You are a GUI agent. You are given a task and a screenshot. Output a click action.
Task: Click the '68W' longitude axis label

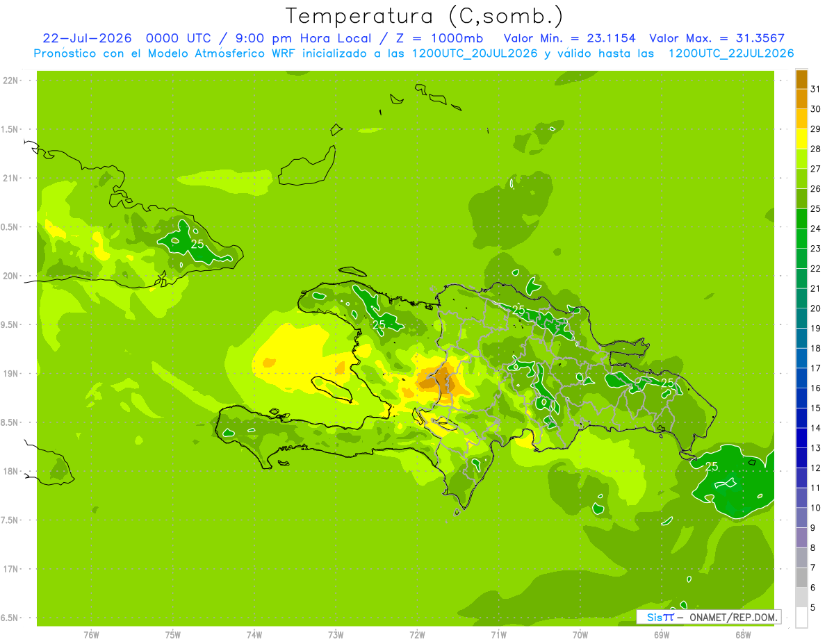(743, 635)
